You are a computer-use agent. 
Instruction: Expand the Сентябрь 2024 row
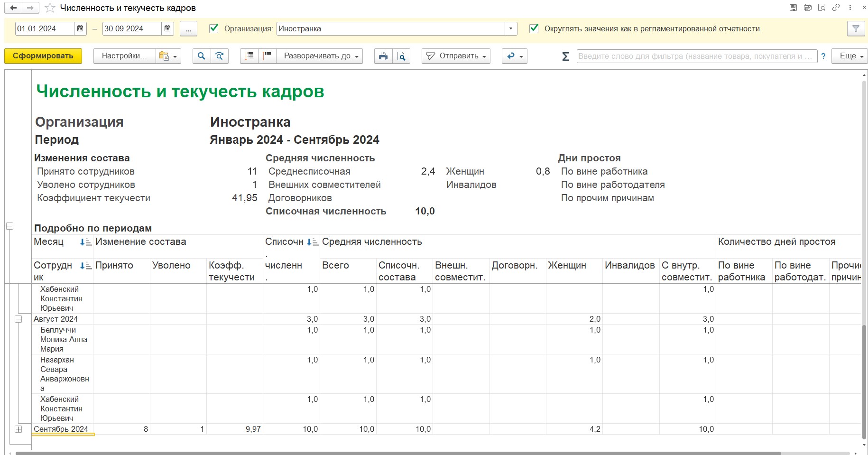(x=18, y=429)
